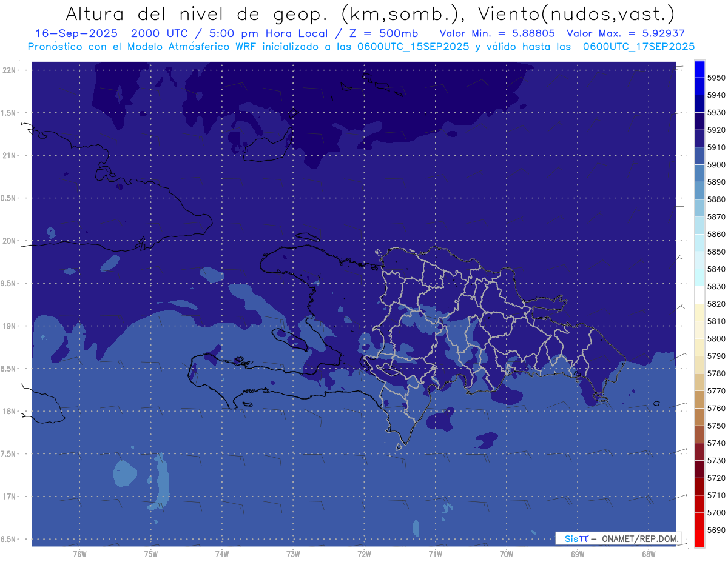The height and width of the screenshot is (562, 728).
Task: Click the legend value '5900'
Action: point(716,165)
